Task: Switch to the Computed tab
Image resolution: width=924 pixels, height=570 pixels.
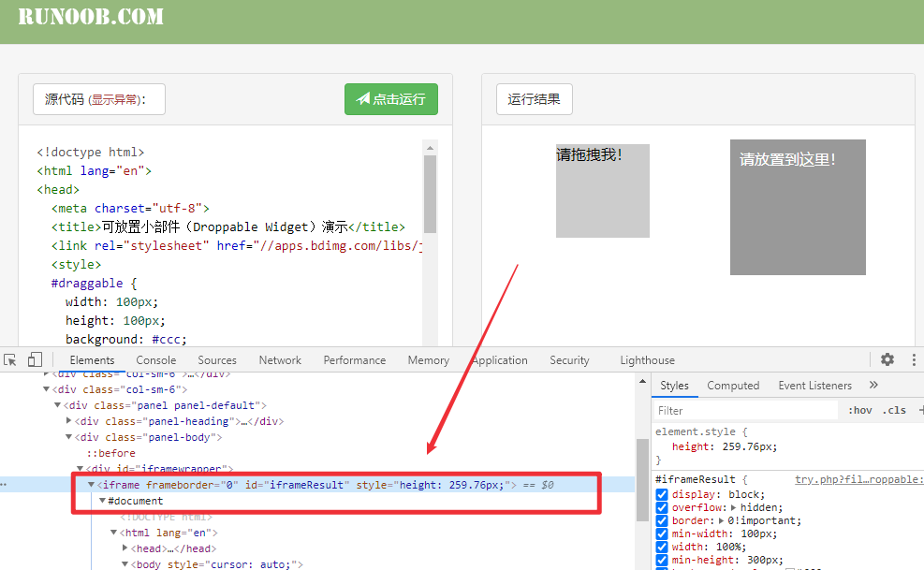Action: [733, 385]
